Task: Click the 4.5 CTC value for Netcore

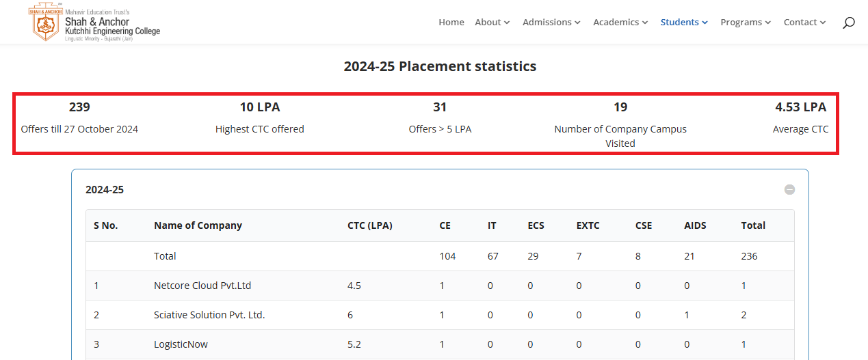Action: [x=354, y=286]
